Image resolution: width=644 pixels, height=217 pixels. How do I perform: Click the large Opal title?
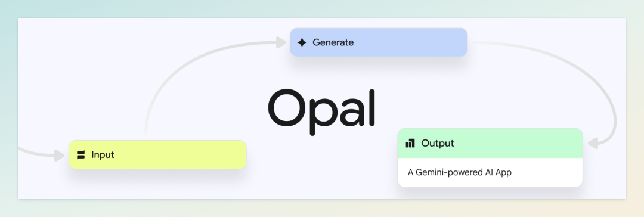[x=321, y=108]
